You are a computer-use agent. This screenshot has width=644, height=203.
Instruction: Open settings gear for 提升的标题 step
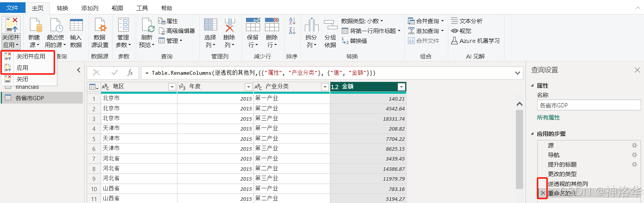(634, 164)
